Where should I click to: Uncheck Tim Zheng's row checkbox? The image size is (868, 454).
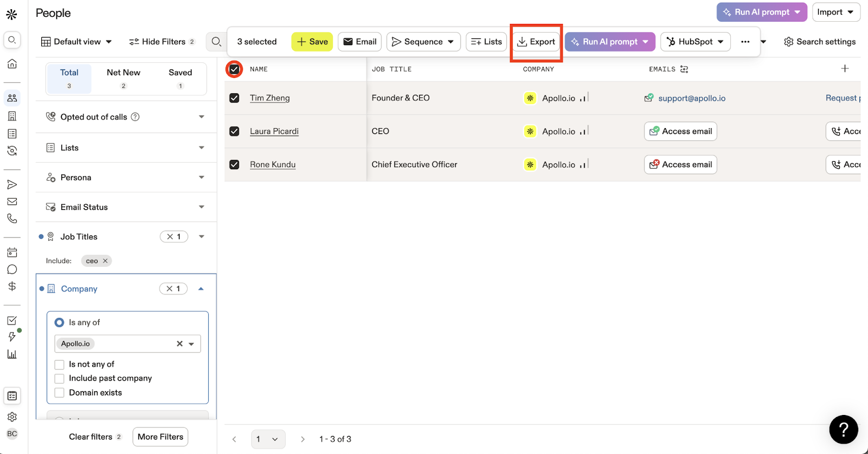click(234, 98)
